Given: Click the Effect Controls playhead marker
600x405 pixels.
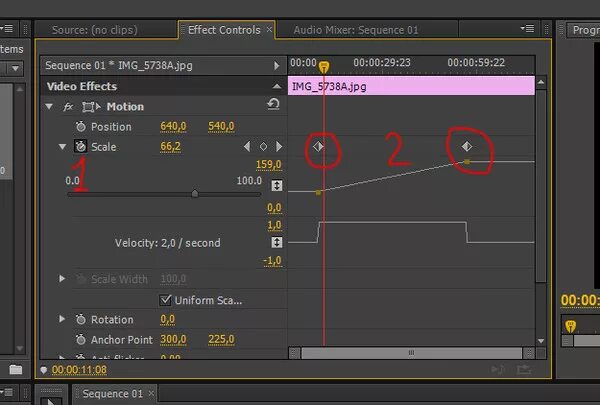Looking at the screenshot, I should [x=324, y=67].
